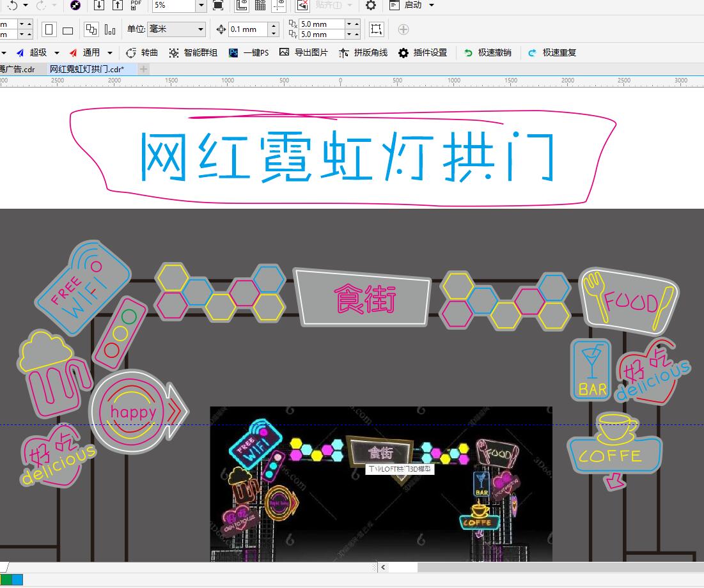Click the Redo arrow icon
The width and height of the screenshot is (704, 588).
41,5
